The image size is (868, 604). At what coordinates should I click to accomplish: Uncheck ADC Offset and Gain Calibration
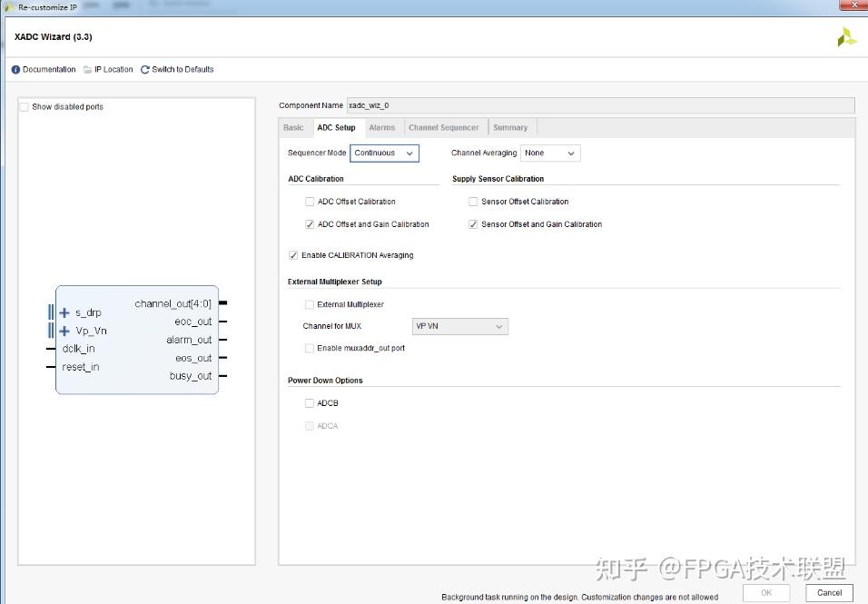[x=310, y=223]
